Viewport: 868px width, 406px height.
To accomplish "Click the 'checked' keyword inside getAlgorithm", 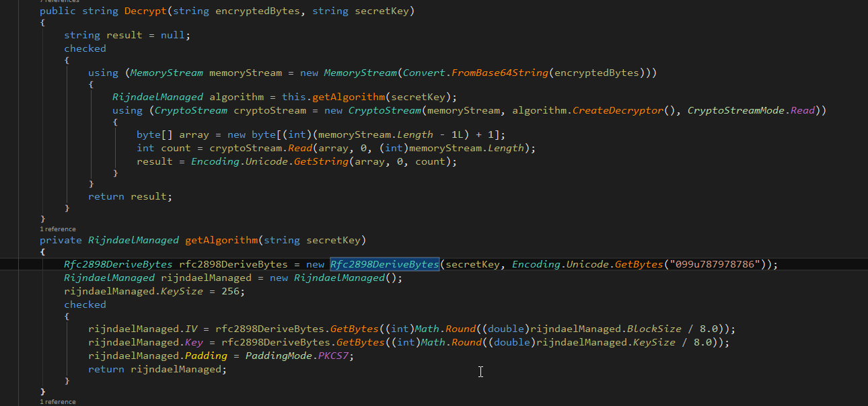I will coord(85,304).
